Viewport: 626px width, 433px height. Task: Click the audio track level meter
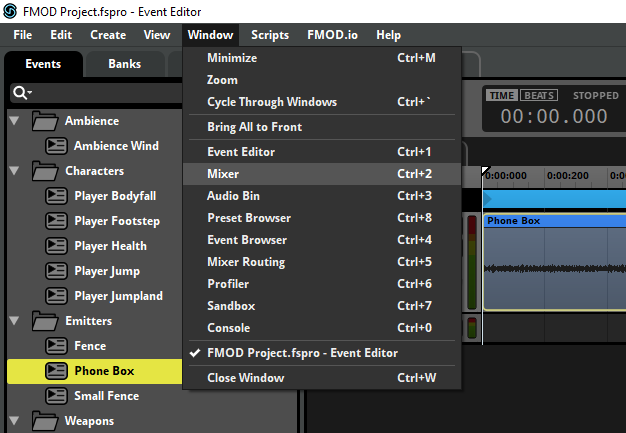click(472, 262)
